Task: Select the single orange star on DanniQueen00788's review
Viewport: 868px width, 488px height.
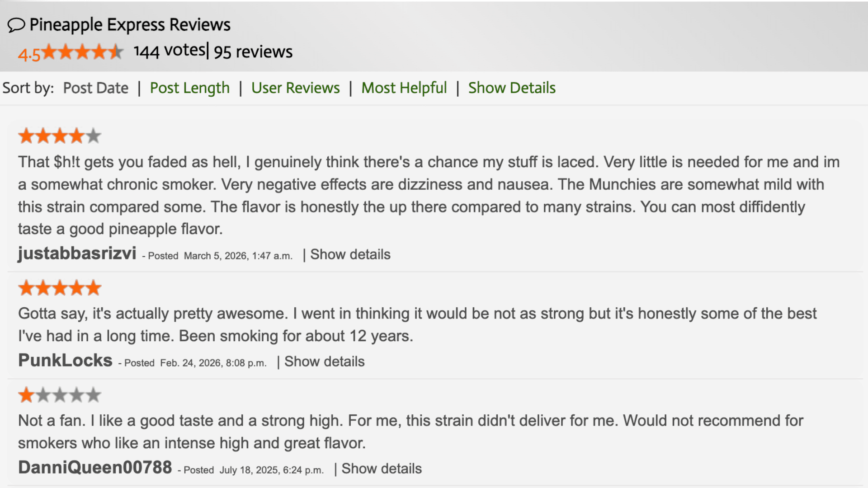Action: pyautogui.click(x=26, y=394)
